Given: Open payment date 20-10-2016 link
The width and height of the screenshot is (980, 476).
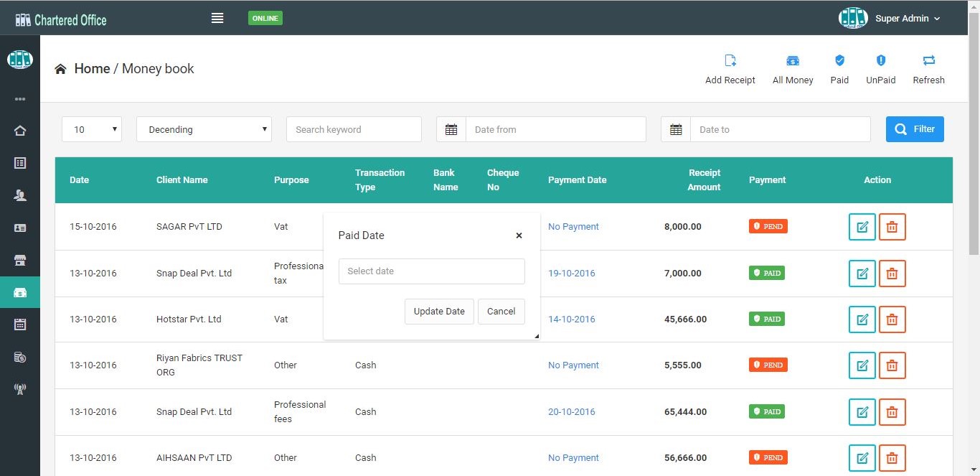Looking at the screenshot, I should (572, 411).
